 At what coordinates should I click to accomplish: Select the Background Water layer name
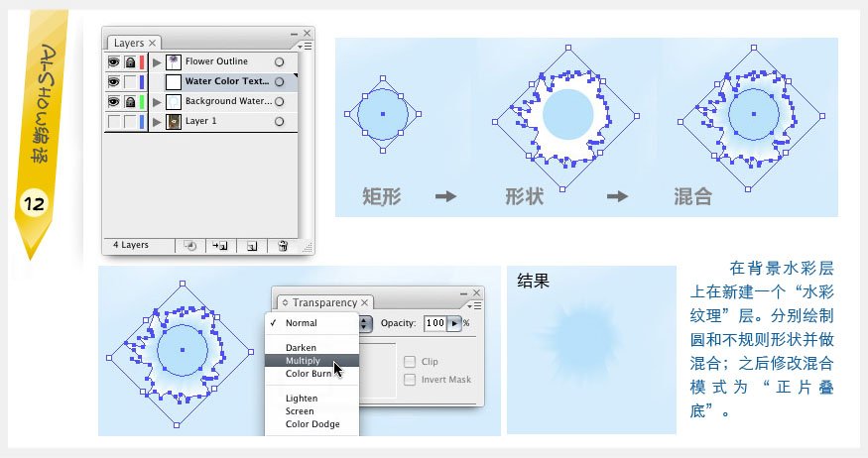pyautogui.click(x=228, y=101)
